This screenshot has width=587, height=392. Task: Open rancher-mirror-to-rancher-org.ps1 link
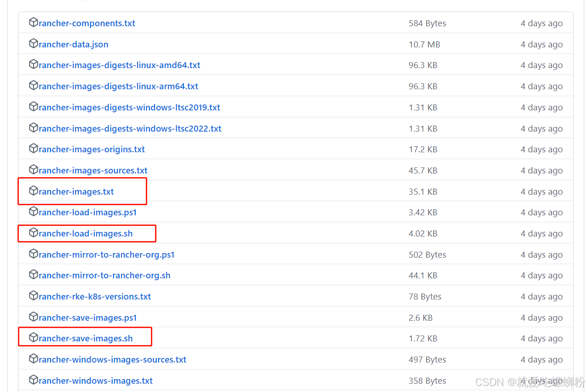[107, 254]
